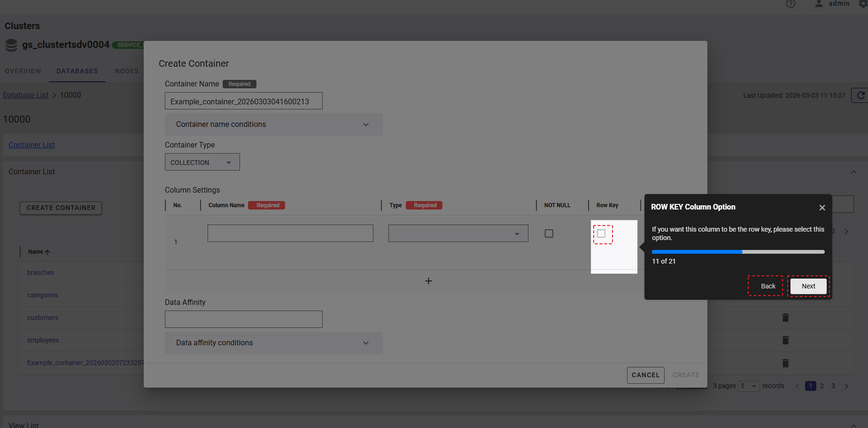Expand Data affinity conditions section
The width and height of the screenshot is (868, 428).
273,343
